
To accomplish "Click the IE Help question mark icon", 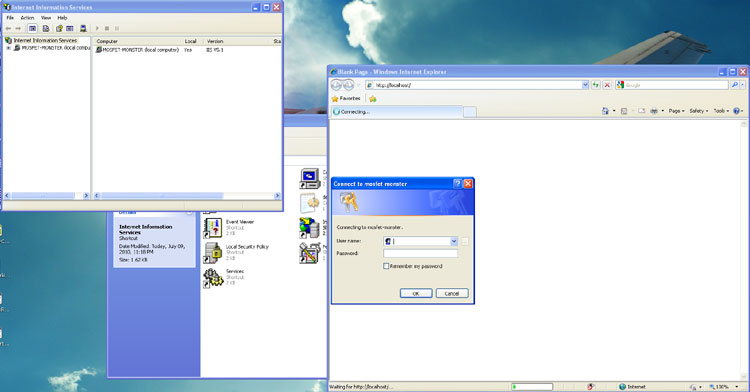I will (737, 111).
